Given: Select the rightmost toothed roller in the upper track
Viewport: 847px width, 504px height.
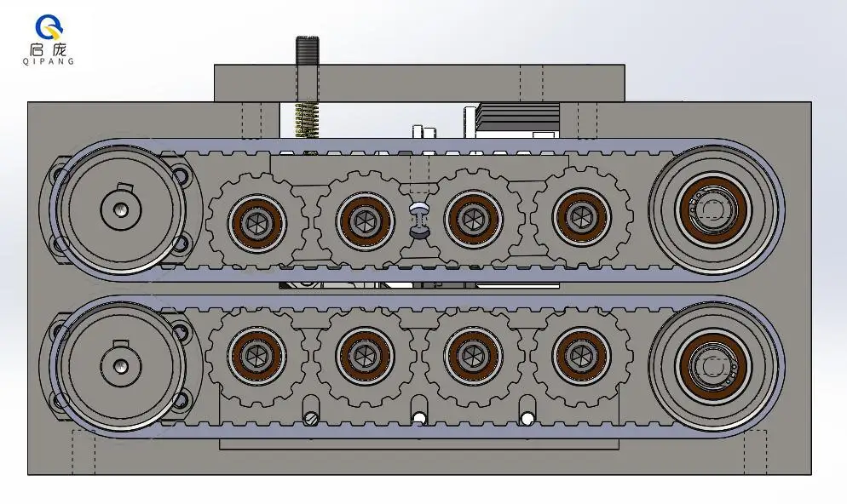Looking at the screenshot, I should coord(581,217).
